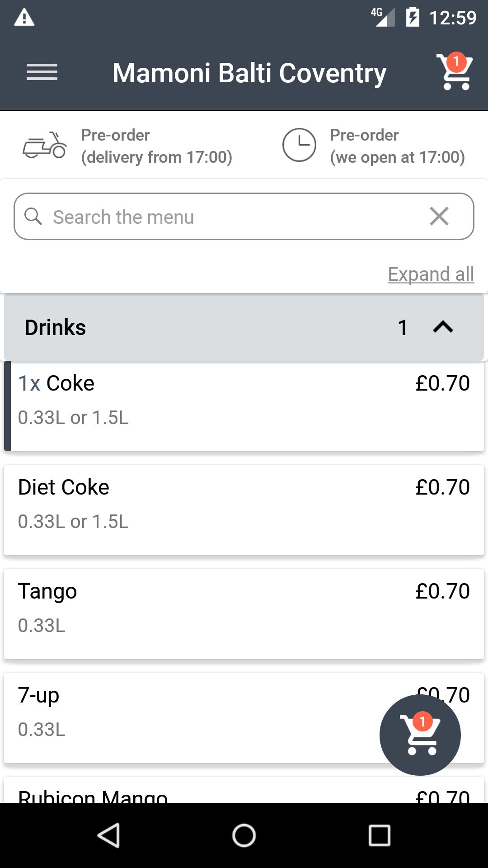This screenshot has width=488, height=868.
Task: Collapse the Drinks category chevron
Action: tap(443, 327)
